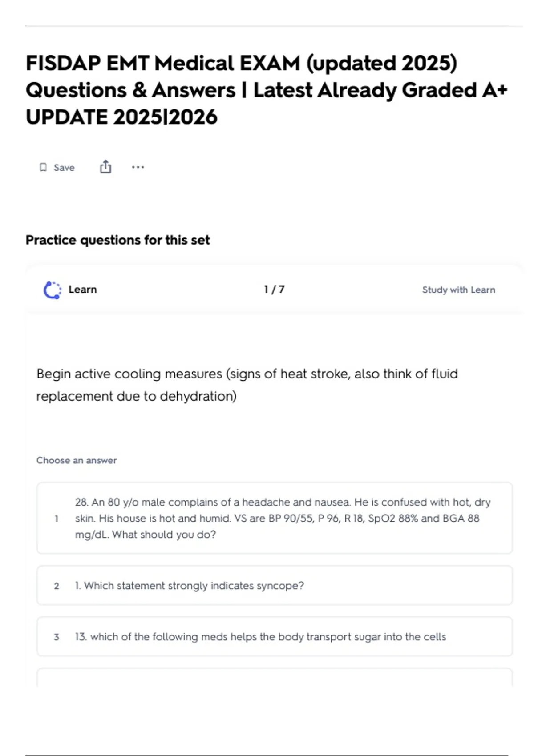The height and width of the screenshot is (756, 534).
Task: Open the Study with Learn link
Action: pyautogui.click(x=458, y=290)
